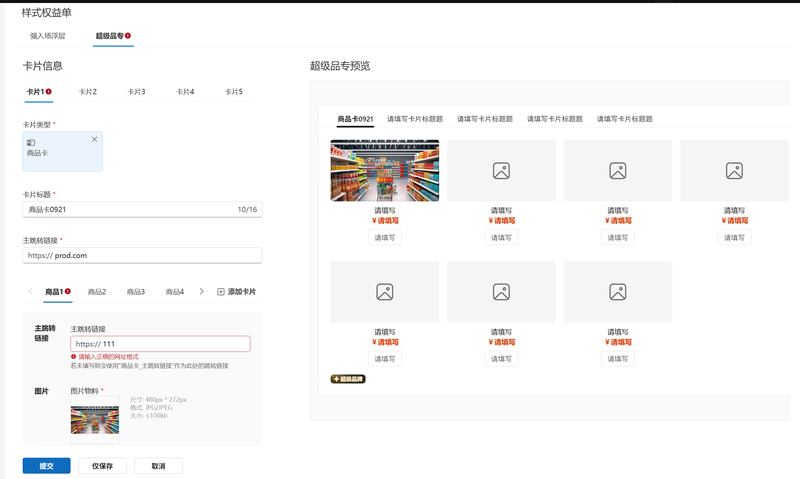Select the 商品2 tab
This screenshot has height=479, width=800.
[97, 292]
